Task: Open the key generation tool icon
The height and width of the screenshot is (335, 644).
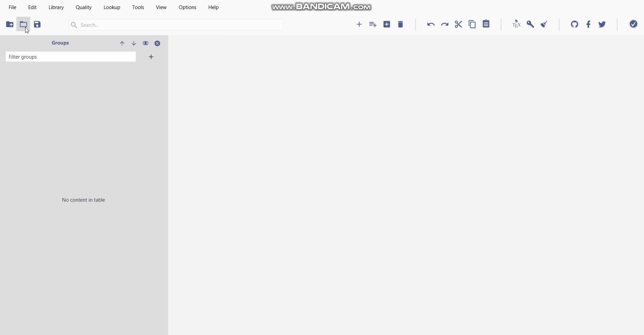Action: click(x=530, y=24)
